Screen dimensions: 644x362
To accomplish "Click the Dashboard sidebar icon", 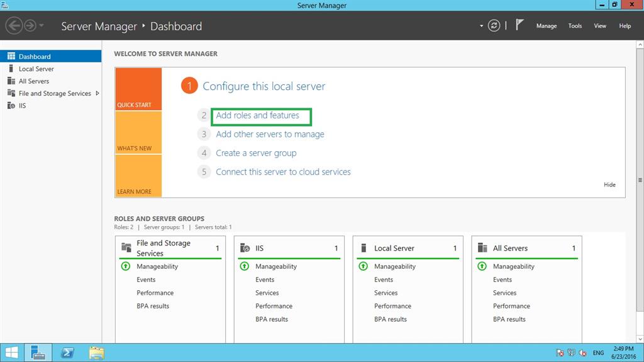I will 11,57.
